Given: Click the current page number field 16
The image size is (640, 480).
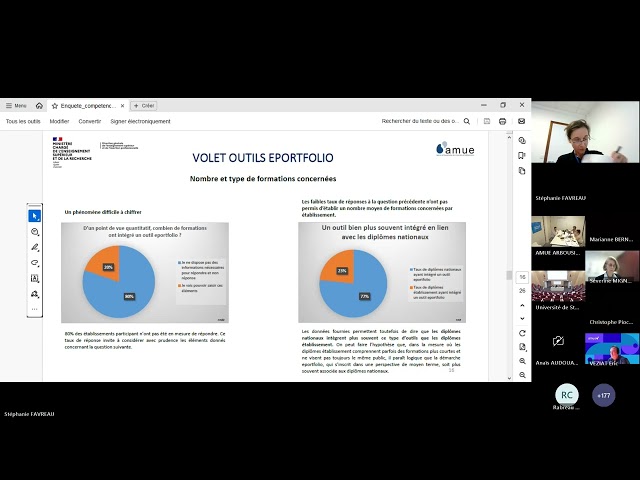Looking at the screenshot, I should 522,277.
